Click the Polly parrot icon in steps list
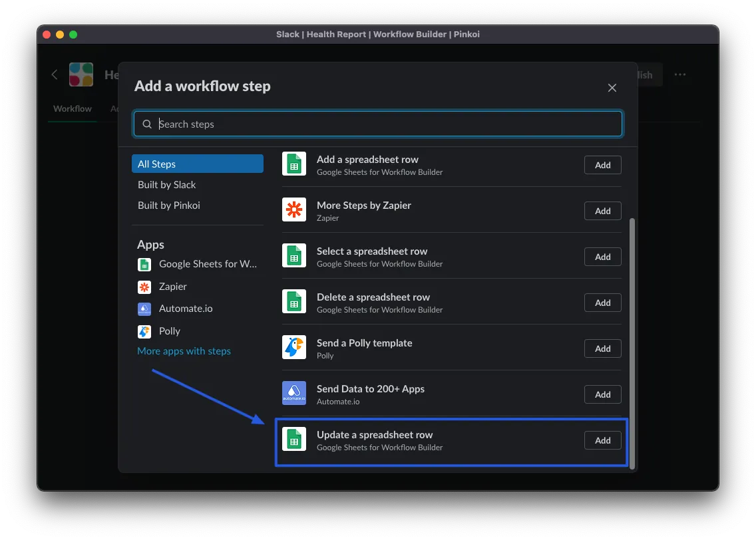 pos(293,348)
